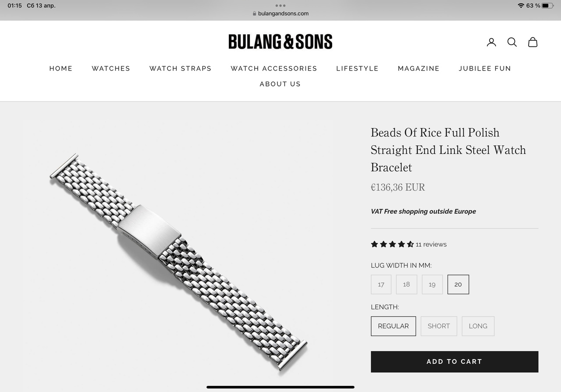Select 17 mm lug width

pyautogui.click(x=381, y=285)
